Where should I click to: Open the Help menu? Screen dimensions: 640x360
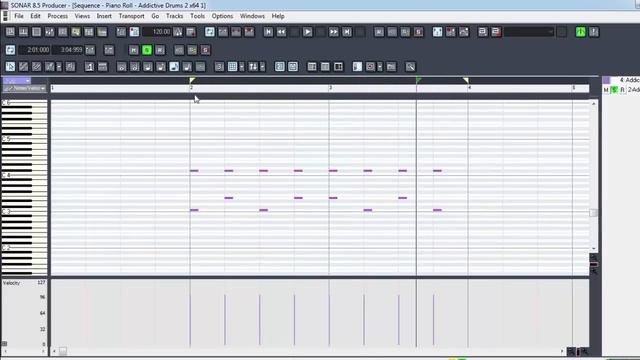click(x=278, y=16)
